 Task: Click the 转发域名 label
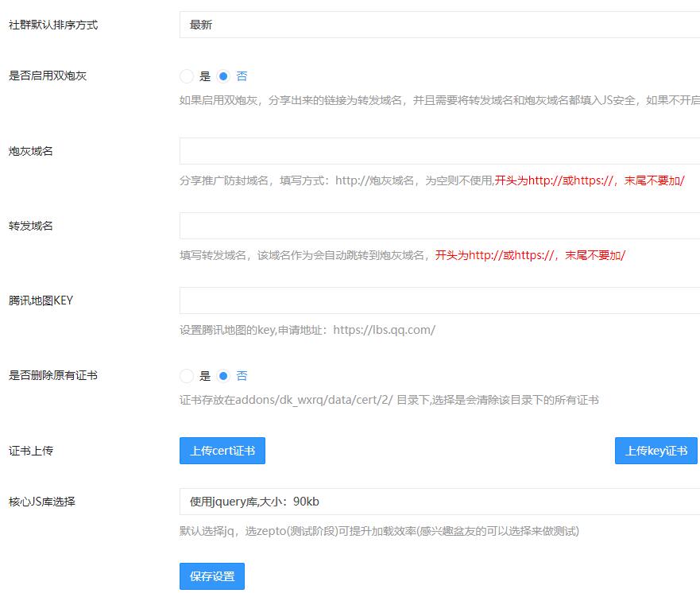click(x=31, y=226)
